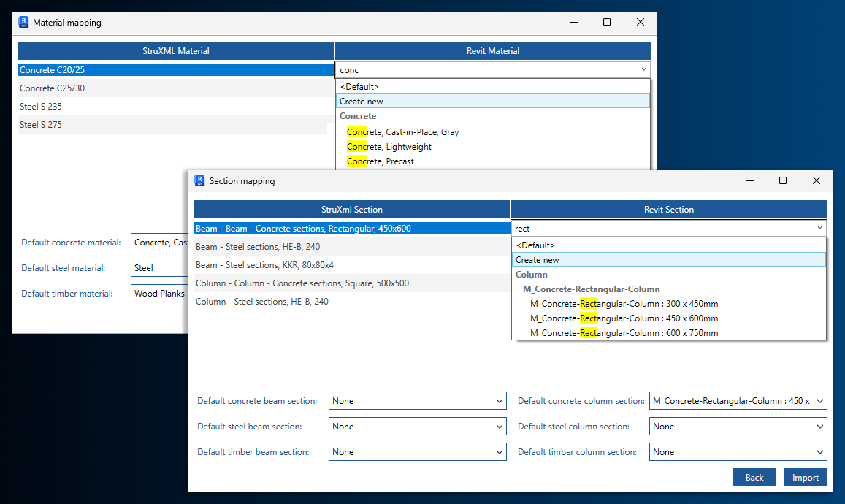Image resolution: width=845 pixels, height=504 pixels.
Task: Open Default concrete beam section dropdown
Action: coord(418,401)
